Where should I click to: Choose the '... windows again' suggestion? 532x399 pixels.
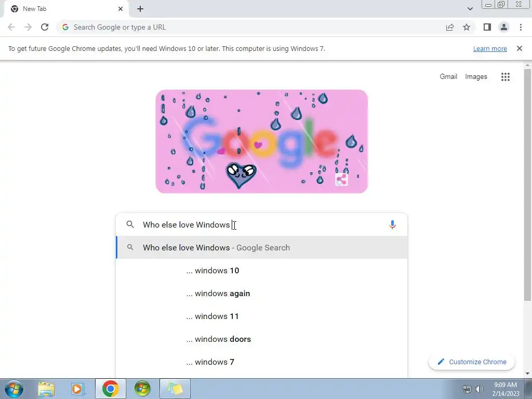coord(262,294)
